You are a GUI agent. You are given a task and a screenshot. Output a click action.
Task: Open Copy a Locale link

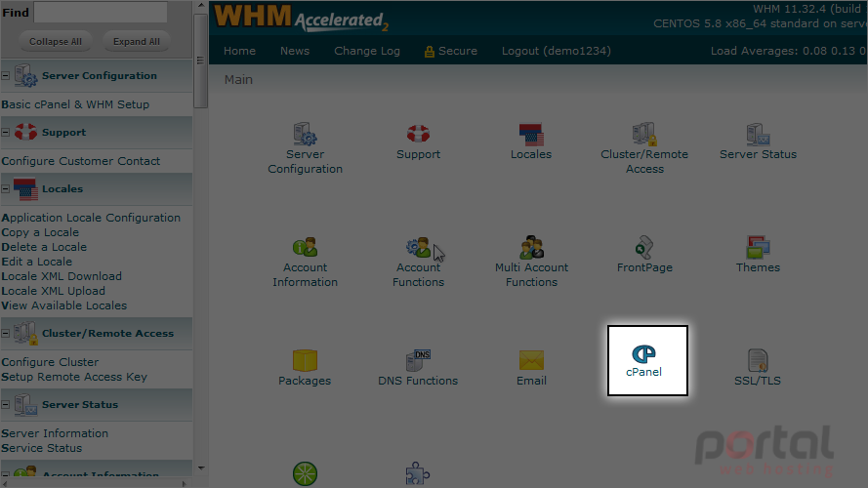(40, 232)
